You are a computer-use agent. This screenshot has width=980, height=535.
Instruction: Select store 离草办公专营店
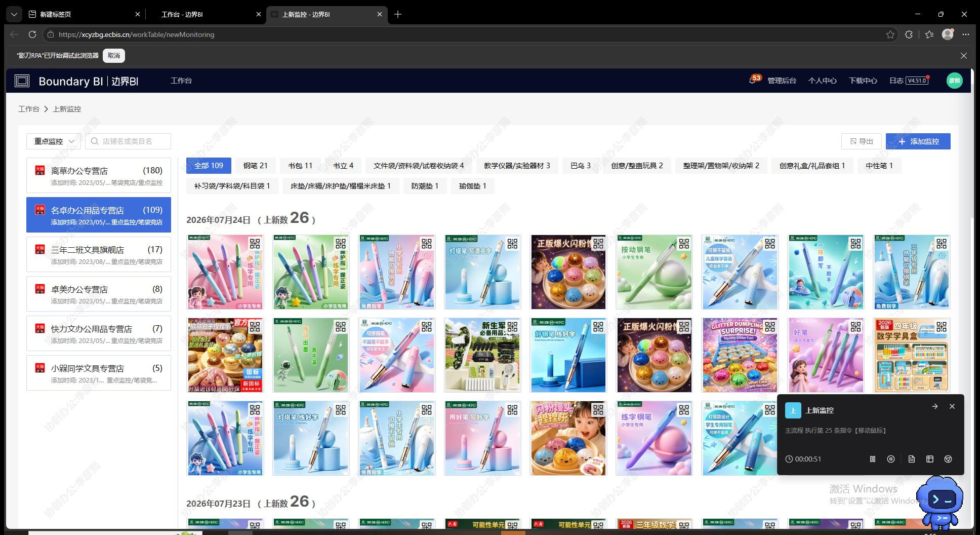click(99, 175)
